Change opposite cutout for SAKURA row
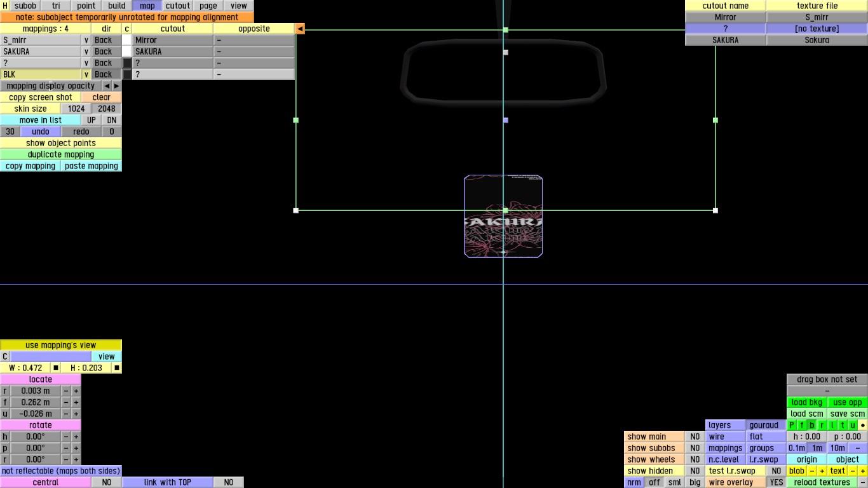 [x=254, y=51]
